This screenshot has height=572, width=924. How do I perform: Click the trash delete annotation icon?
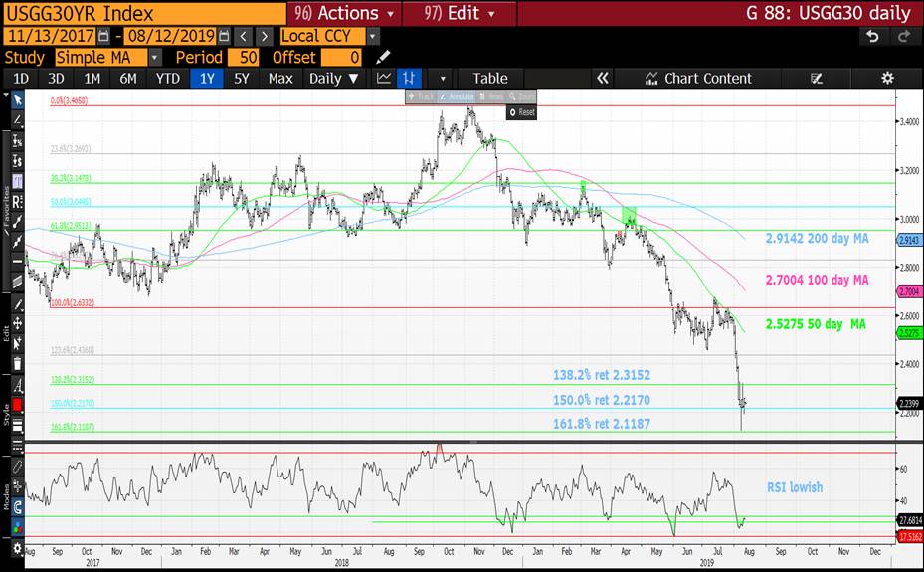[18, 363]
